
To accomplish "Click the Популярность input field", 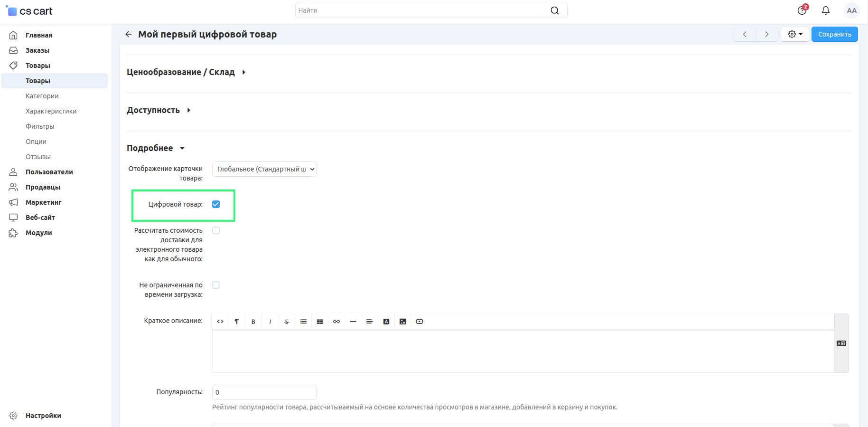I will [264, 392].
